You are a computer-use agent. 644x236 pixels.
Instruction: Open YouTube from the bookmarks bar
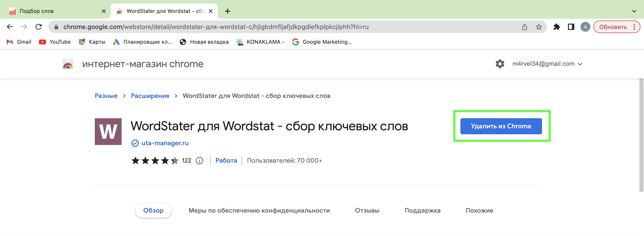pos(55,42)
